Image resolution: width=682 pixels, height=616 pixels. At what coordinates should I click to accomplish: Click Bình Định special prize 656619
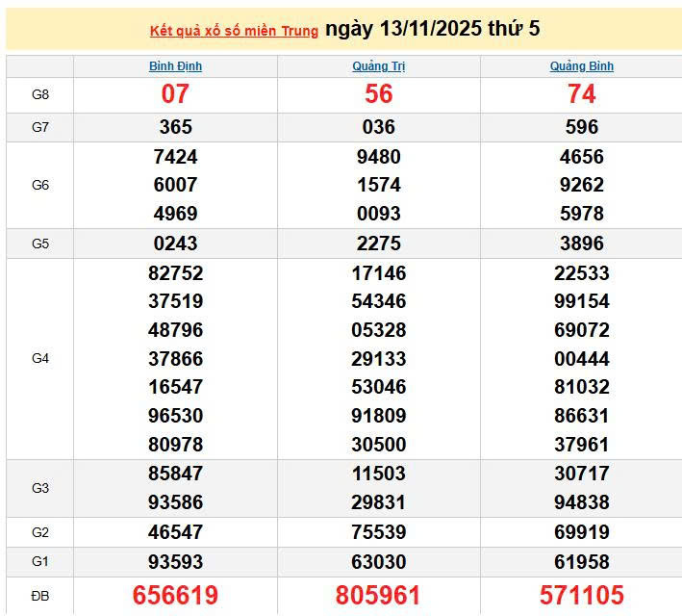(x=175, y=596)
